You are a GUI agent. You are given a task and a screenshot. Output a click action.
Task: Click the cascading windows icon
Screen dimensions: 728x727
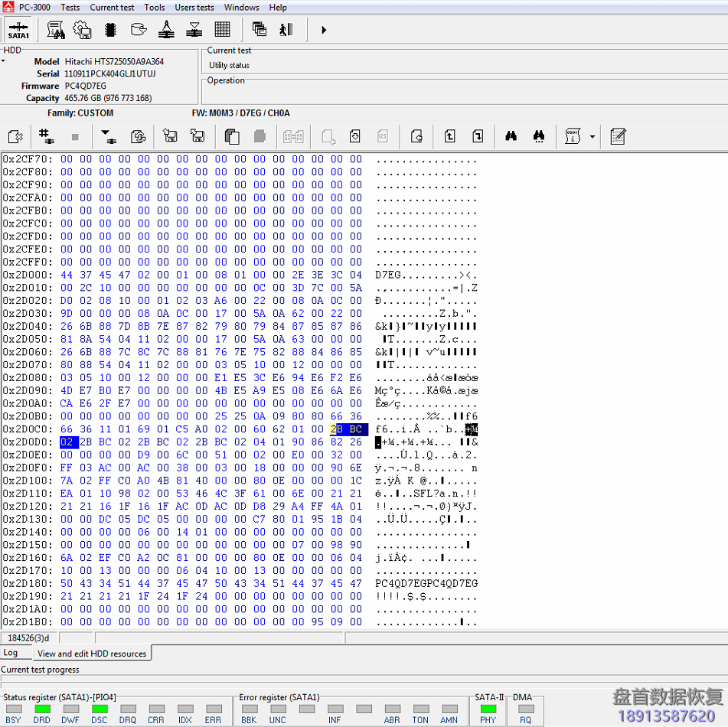pos(260,30)
